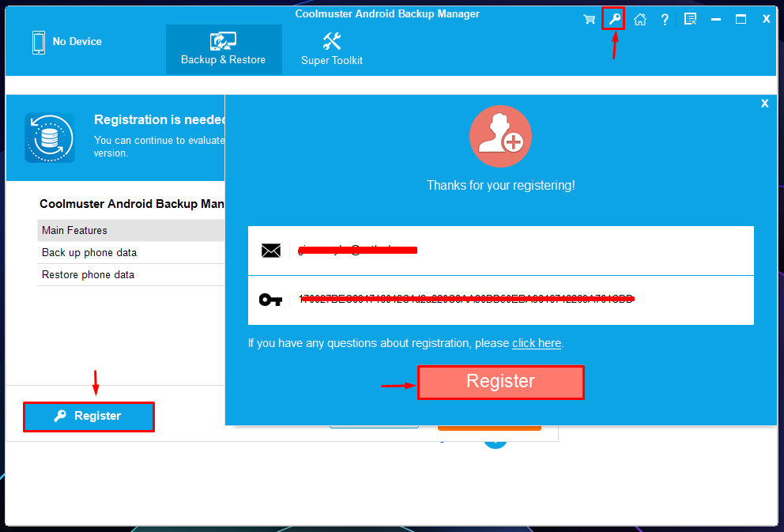Click the blue Register button at bottom left
This screenshot has width=784, height=532.
(x=89, y=416)
